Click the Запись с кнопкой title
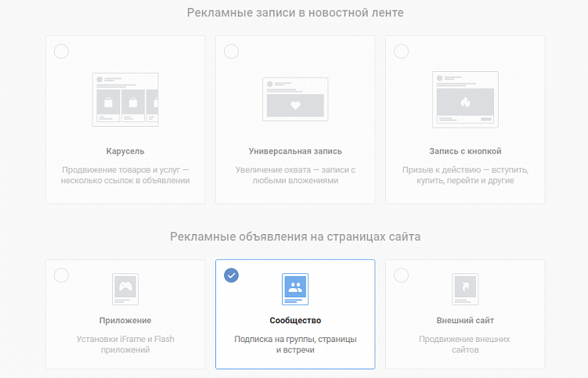Viewport: 588px width, 378px height. pyautogui.click(x=465, y=151)
